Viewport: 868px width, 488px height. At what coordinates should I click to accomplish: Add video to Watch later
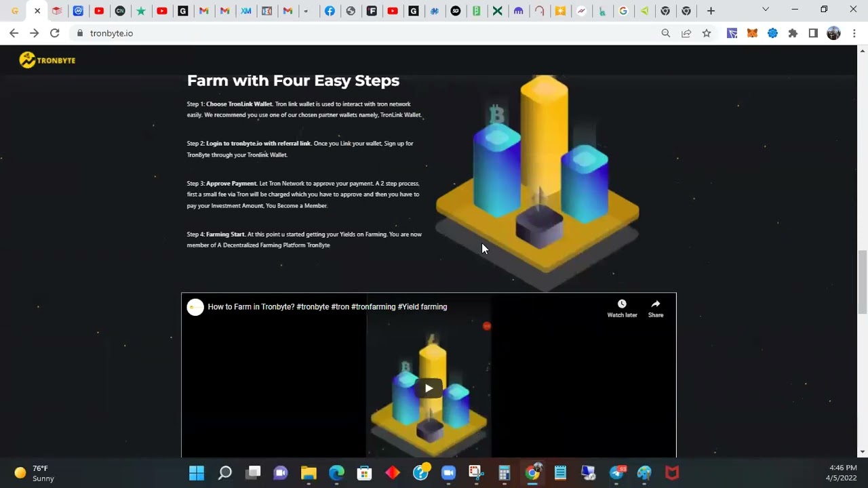coord(622,308)
